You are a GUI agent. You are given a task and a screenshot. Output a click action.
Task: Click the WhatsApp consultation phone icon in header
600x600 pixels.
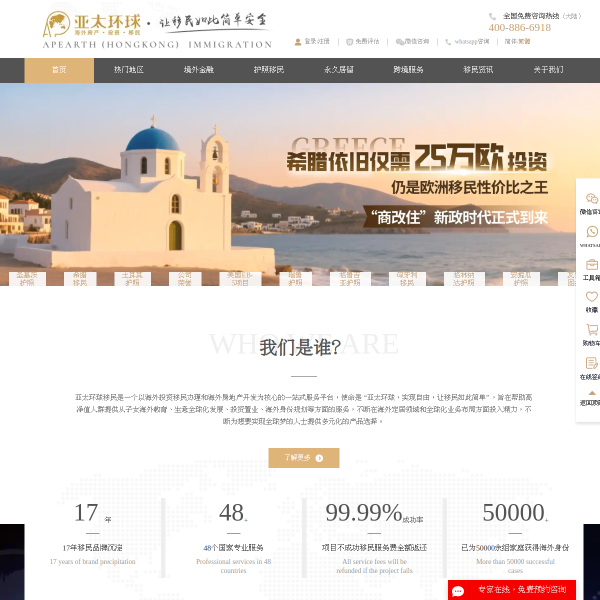point(450,42)
